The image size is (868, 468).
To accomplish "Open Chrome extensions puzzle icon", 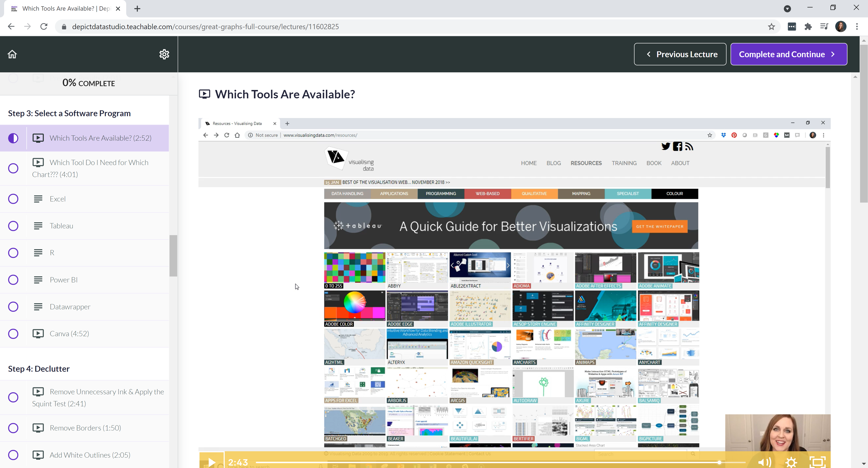I will tap(808, 27).
